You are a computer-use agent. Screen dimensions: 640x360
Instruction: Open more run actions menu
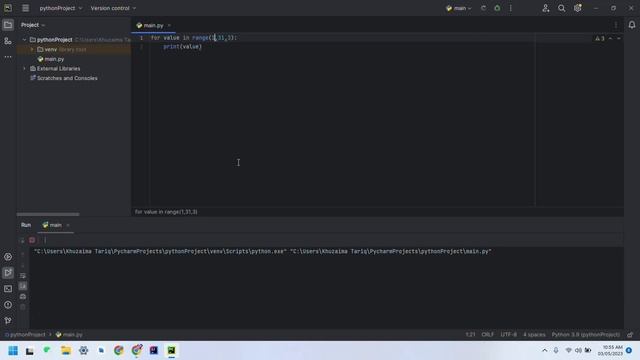(x=510, y=8)
